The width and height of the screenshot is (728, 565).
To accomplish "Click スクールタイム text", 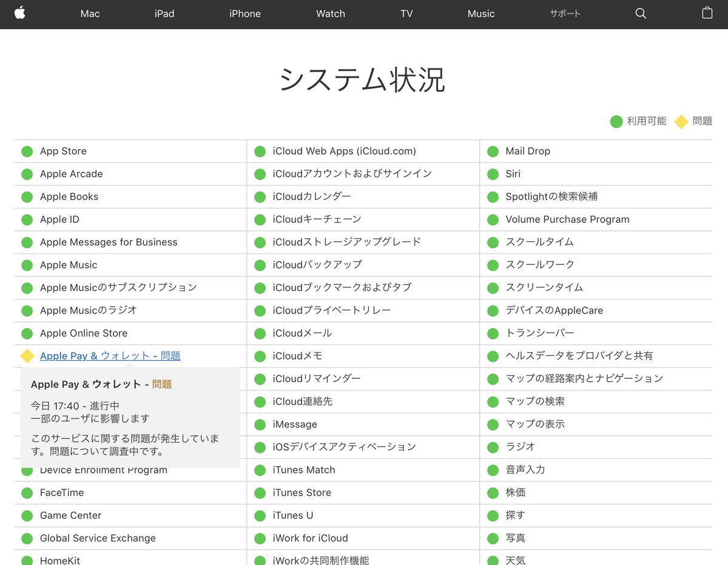I will tap(540, 242).
